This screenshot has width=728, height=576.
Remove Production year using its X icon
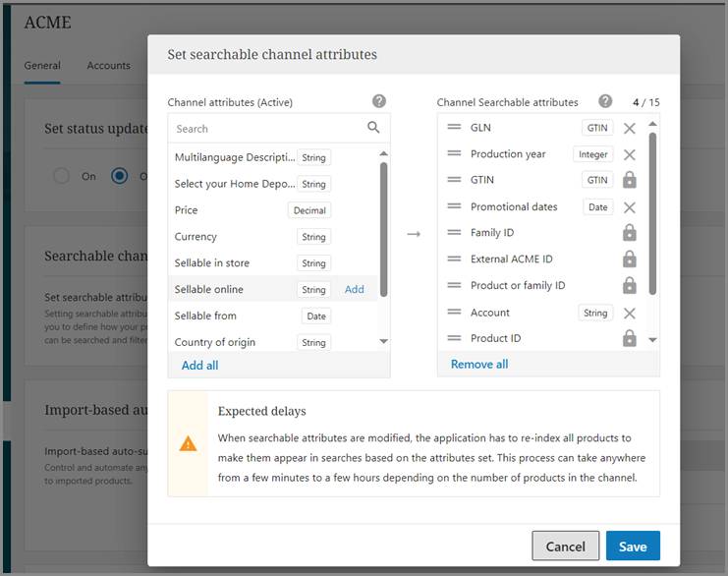pos(630,154)
